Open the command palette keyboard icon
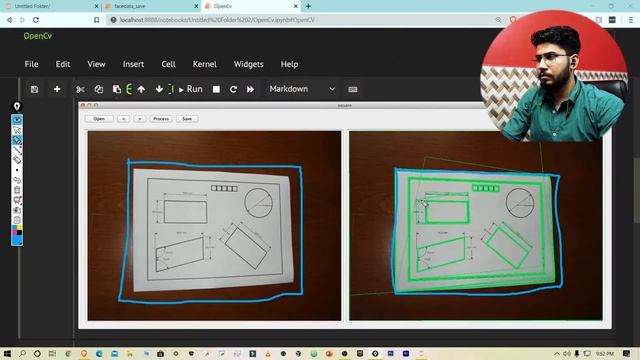Viewport: 640px width, 360px height. pyautogui.click(x=353, y=89)
